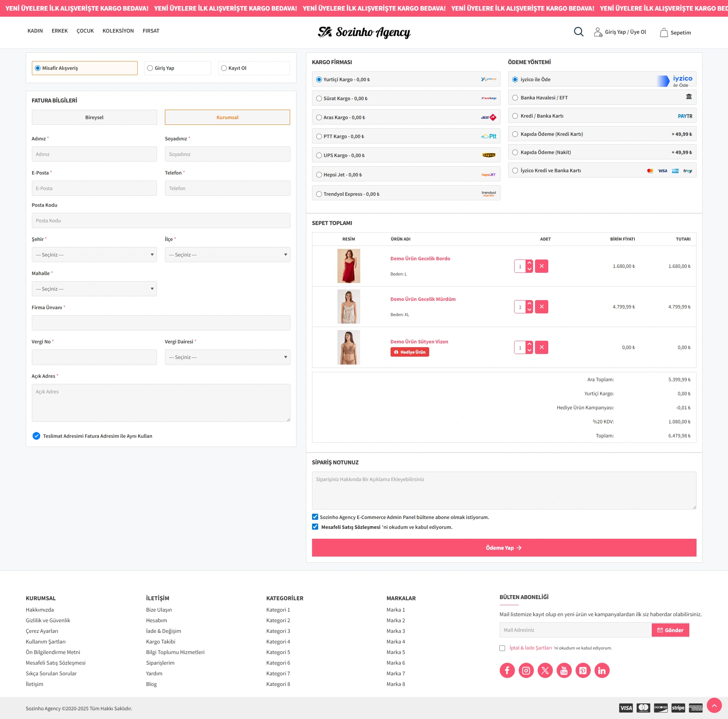Uncheck the newsletter subscription checkbox
This screenshot has height=719, width=728.
point(315,517)
